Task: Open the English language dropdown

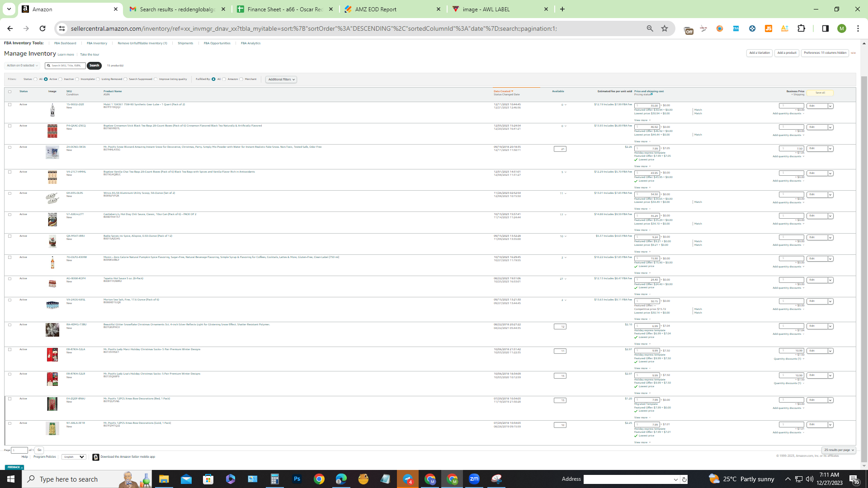Action: 74,457
